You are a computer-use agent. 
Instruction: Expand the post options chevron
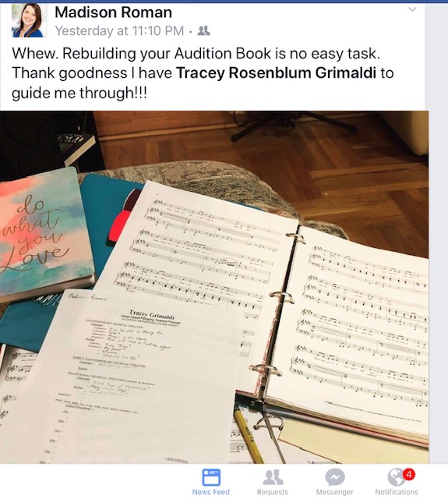(x=412, y=9)
